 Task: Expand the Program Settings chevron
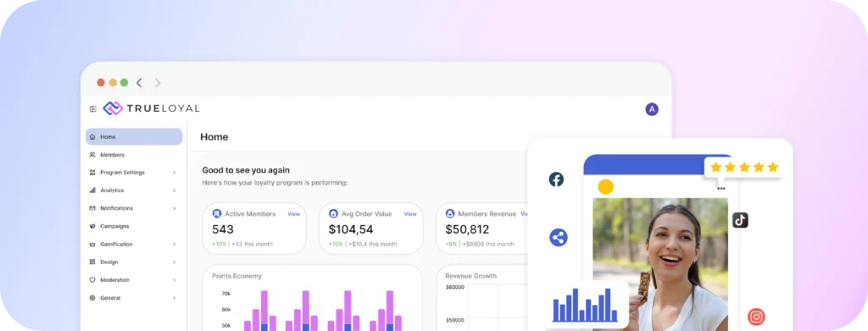(175, 173)
